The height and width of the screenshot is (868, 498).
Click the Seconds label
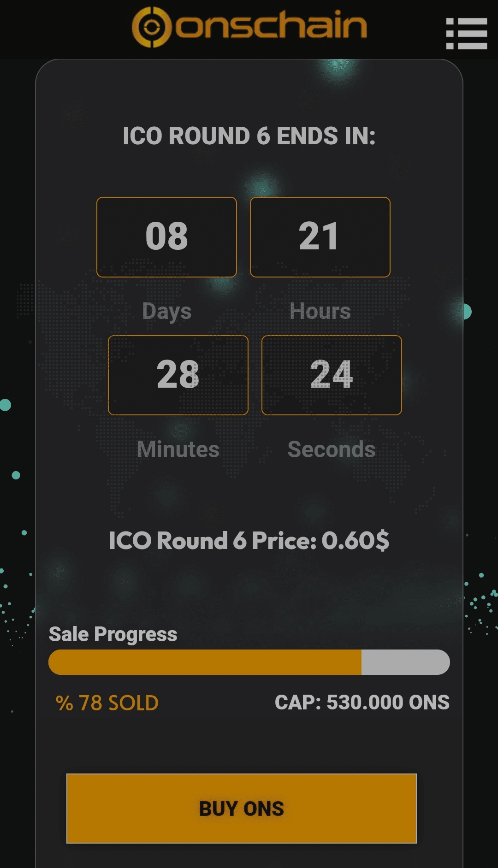(x=332, y=449)
